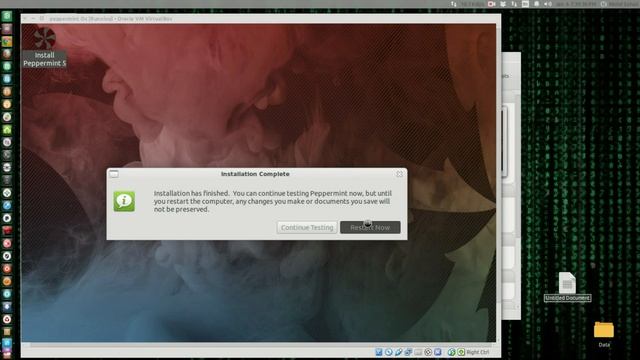Click the optical disc icon in VirtualBox status bar
Viewport: 640px width, 360px height.
(389, 352)
